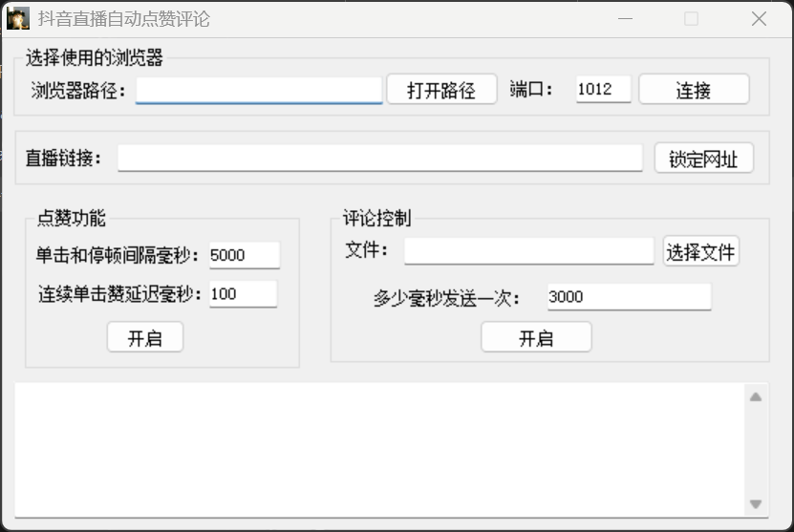Focus the 浏览器路径 input field
The width and height of the screenshot is (794, 532).
259,90
